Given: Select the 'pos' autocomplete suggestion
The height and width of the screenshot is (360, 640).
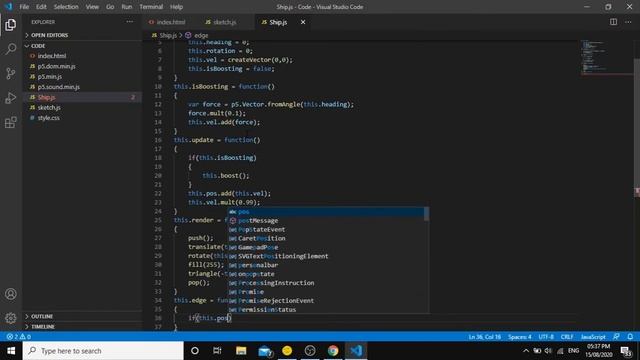Looking at the screenshot, I should [x=326, y=211].
